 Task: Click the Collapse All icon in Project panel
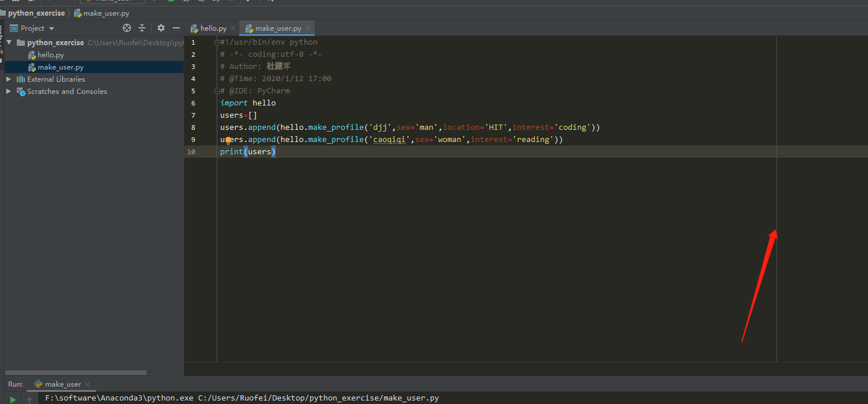(x=142, y=28)
